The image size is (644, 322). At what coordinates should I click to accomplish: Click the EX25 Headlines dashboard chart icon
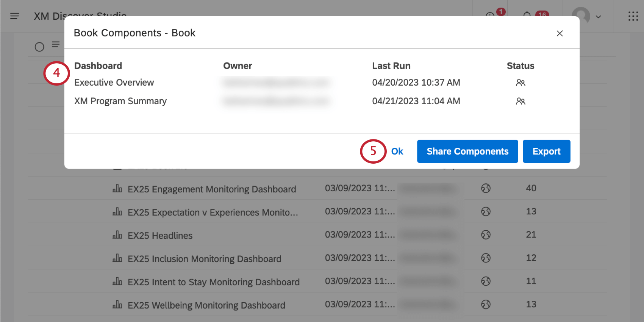point(117,235)
